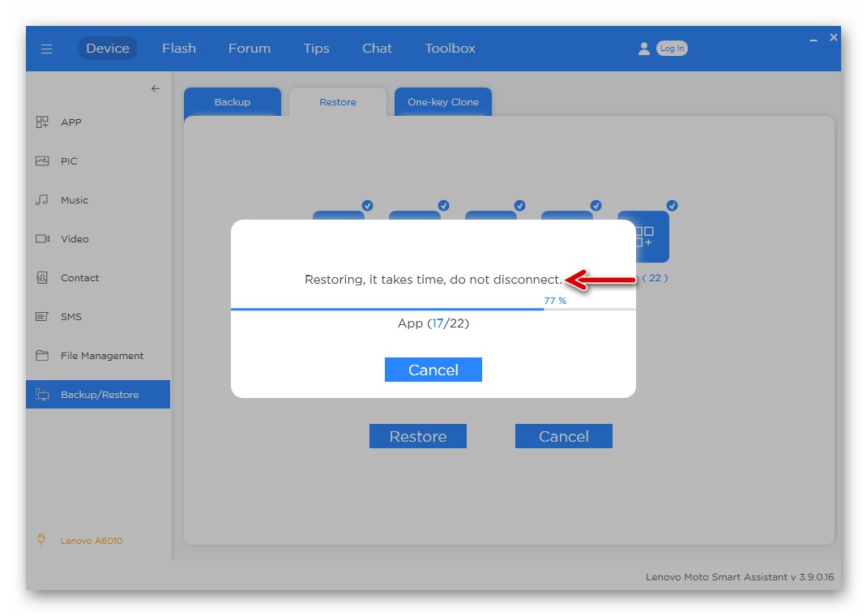The width and height of the screenshot is (867, 616).
Task: Select the Device top menu
Action: click(107, 48)
